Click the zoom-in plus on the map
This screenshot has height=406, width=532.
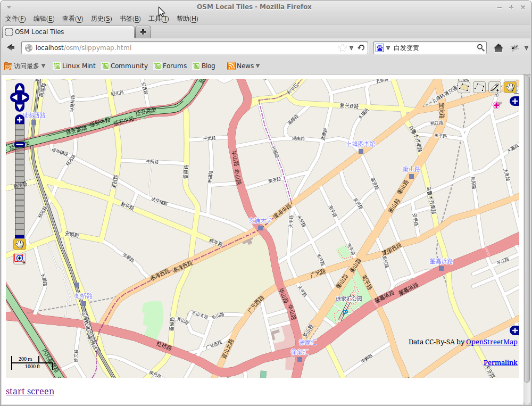click(x=20, y=119)
